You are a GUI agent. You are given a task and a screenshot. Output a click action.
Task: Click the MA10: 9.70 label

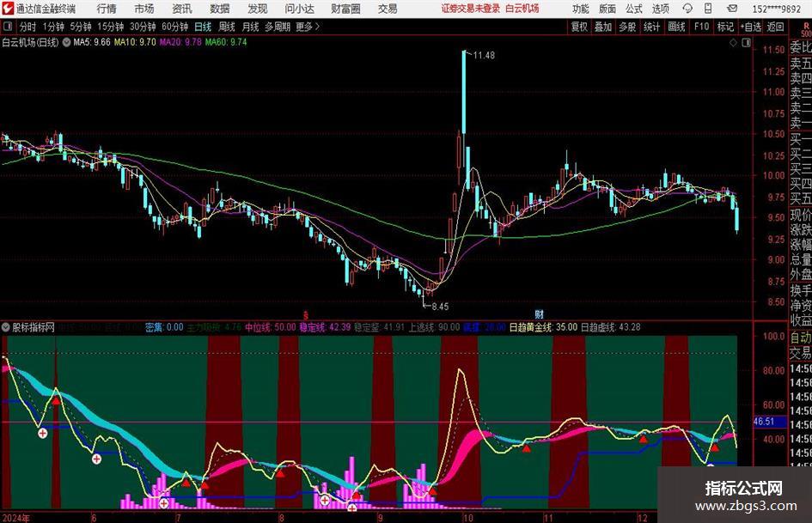[135, 42]
